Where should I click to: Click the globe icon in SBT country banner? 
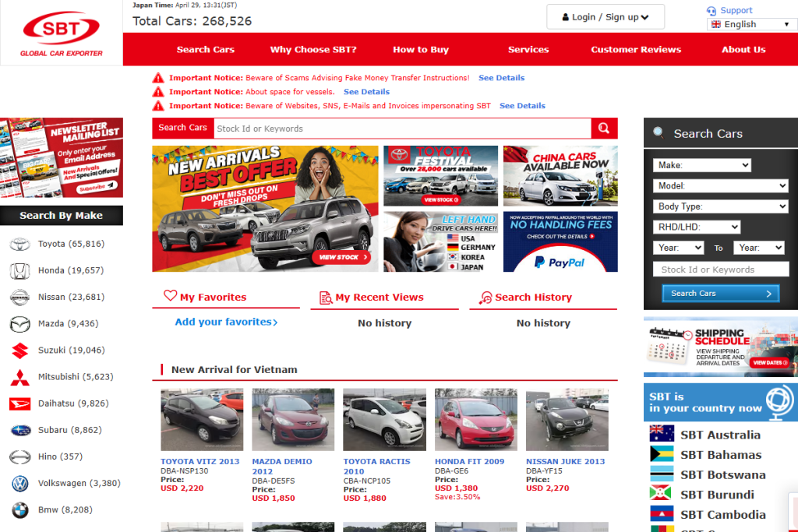[779, 402]
